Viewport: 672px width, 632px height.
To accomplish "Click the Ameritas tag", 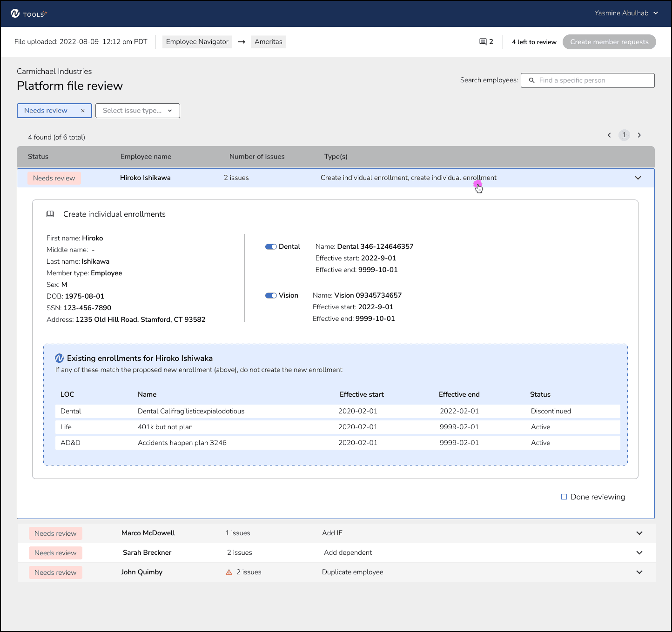I will click(269, 42).
